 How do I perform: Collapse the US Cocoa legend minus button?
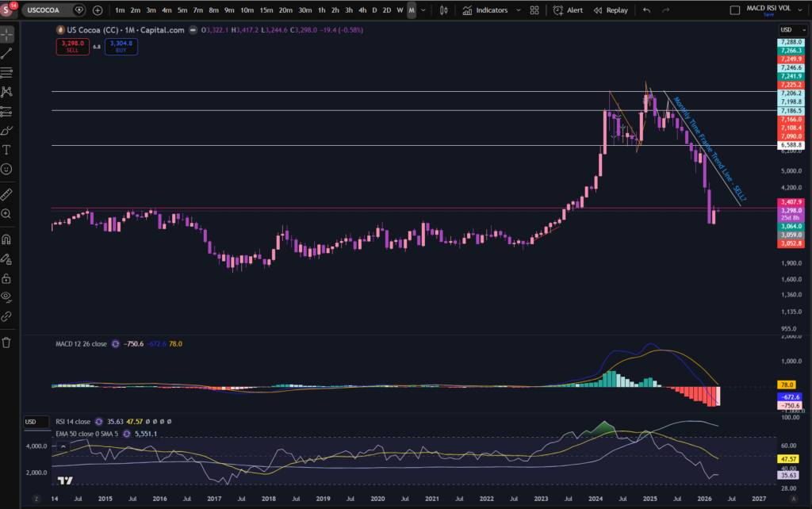193,31
